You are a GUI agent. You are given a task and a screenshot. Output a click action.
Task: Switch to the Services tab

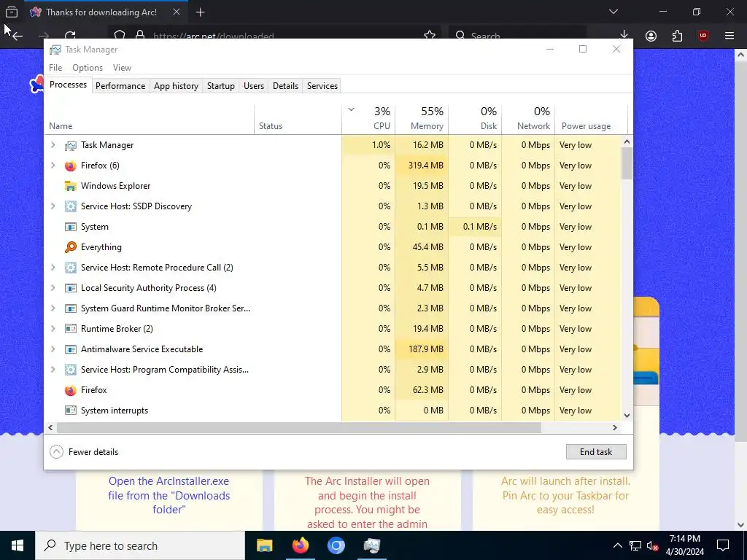pyautogui.click(x=322, y=86)
